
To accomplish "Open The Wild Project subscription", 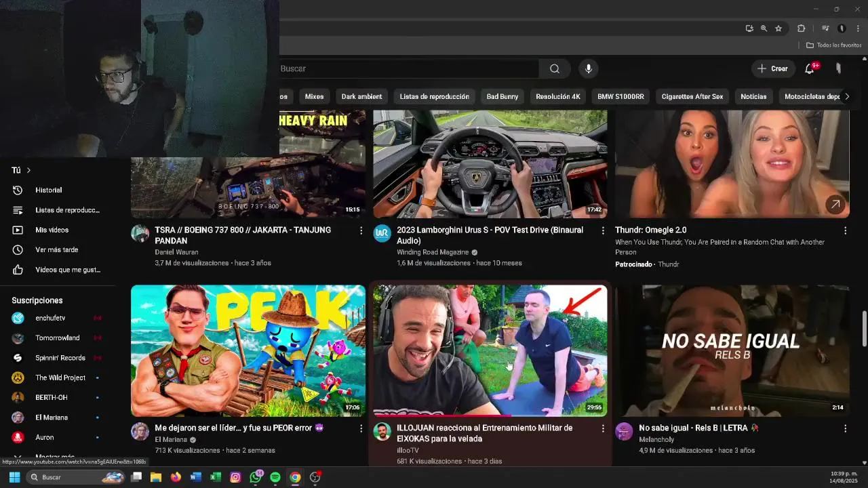I will [58, 378].
